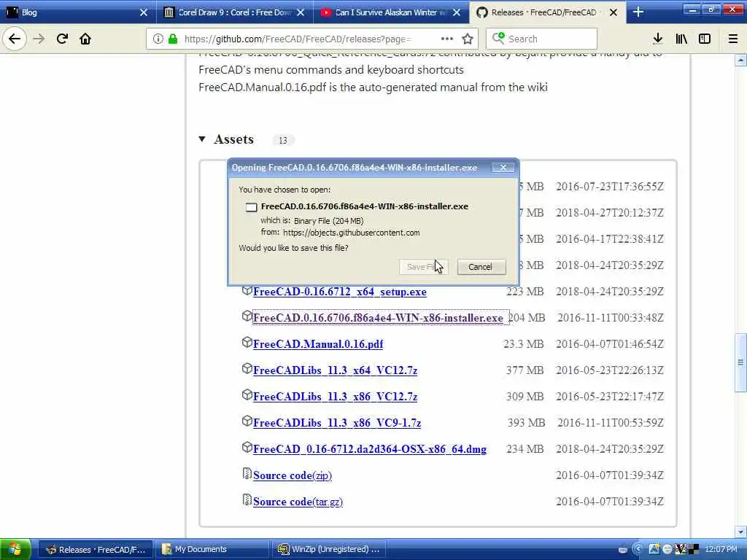Download FreeCADLibs_11.3_x86_VC9-1.7z
This screenshot has width=747, height=560.
tap(337, 422)
